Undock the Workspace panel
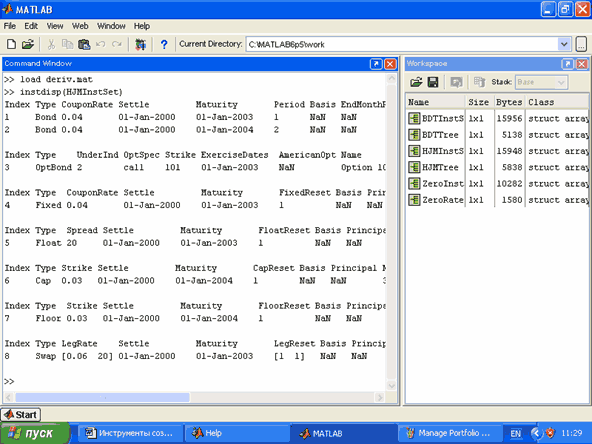This screenshot has height=444, width=592. click(567, 64)
